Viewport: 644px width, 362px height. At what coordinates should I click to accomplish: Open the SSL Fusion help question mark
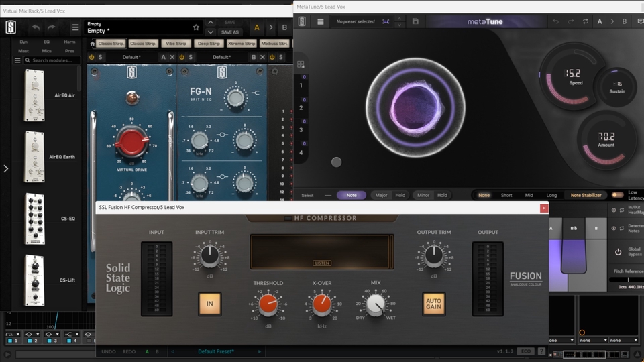[x=542, y=351]
